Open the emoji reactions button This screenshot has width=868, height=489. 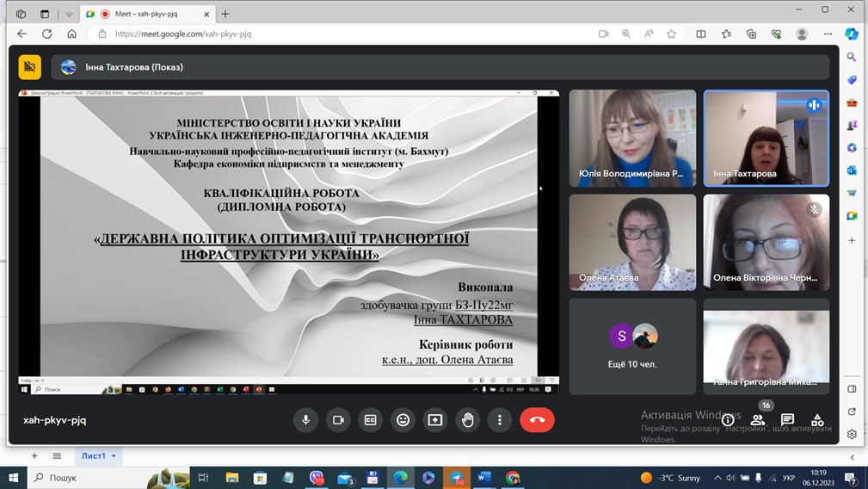click(x=403, y=420)
